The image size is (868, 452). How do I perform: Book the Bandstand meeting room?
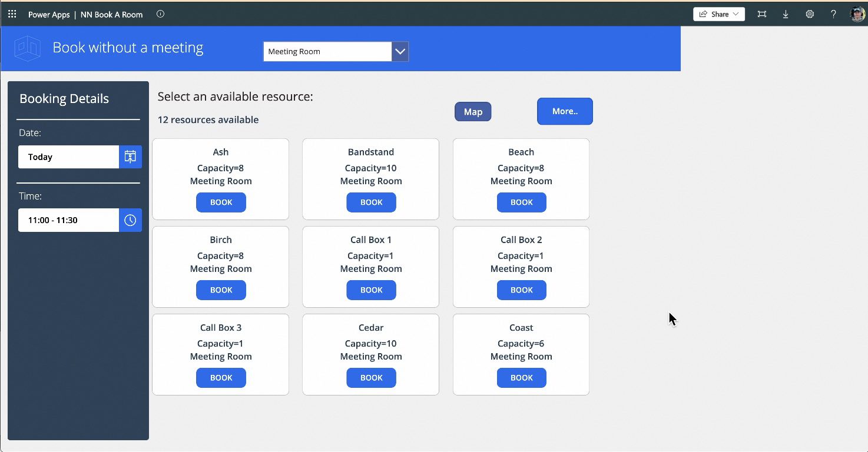pos(371,202)
